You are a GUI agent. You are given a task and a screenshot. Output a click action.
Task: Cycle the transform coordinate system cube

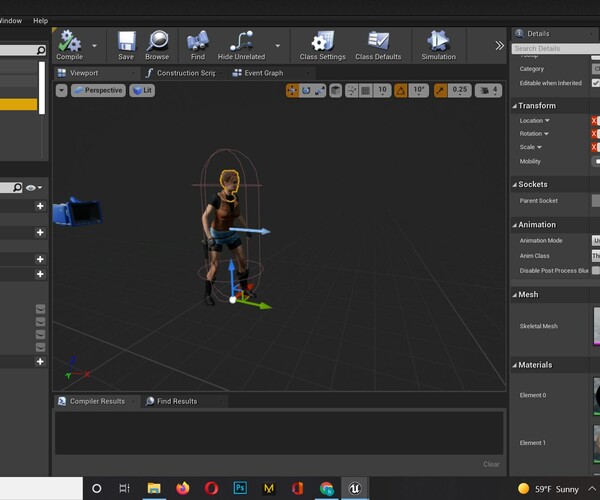click(x=336, y=91)
